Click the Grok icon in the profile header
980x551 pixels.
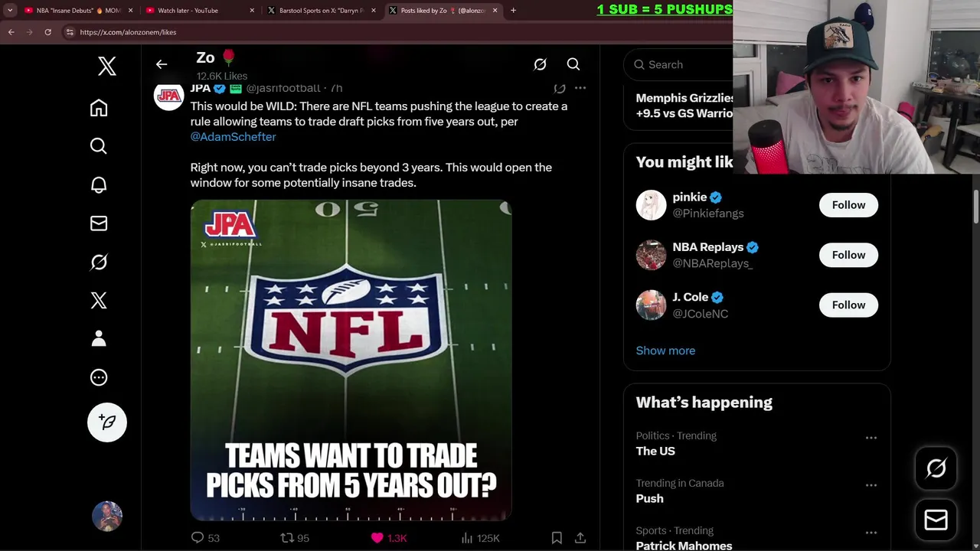click(540, 64)
